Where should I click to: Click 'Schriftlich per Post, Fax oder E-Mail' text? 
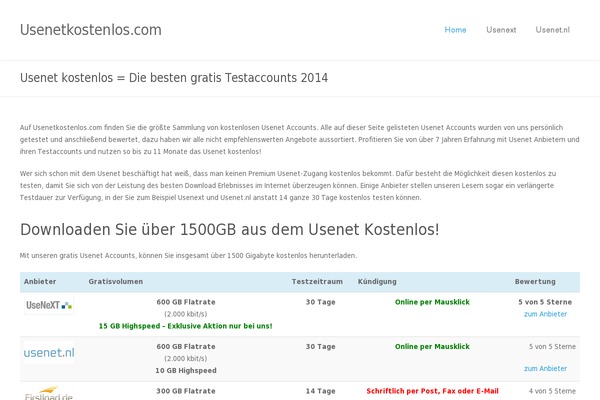click(432, 391)
